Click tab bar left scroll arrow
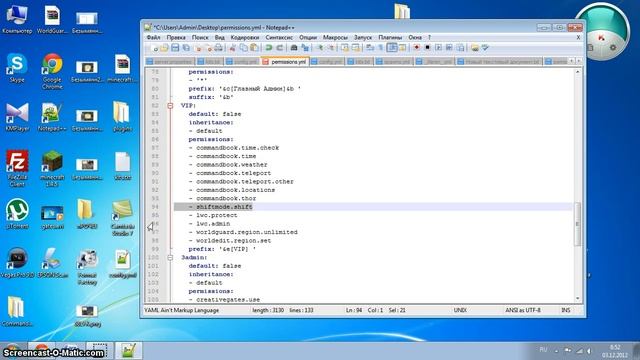The width and height of the screenshot is (640, 360). pyautogui.click(x=572, y=61)
